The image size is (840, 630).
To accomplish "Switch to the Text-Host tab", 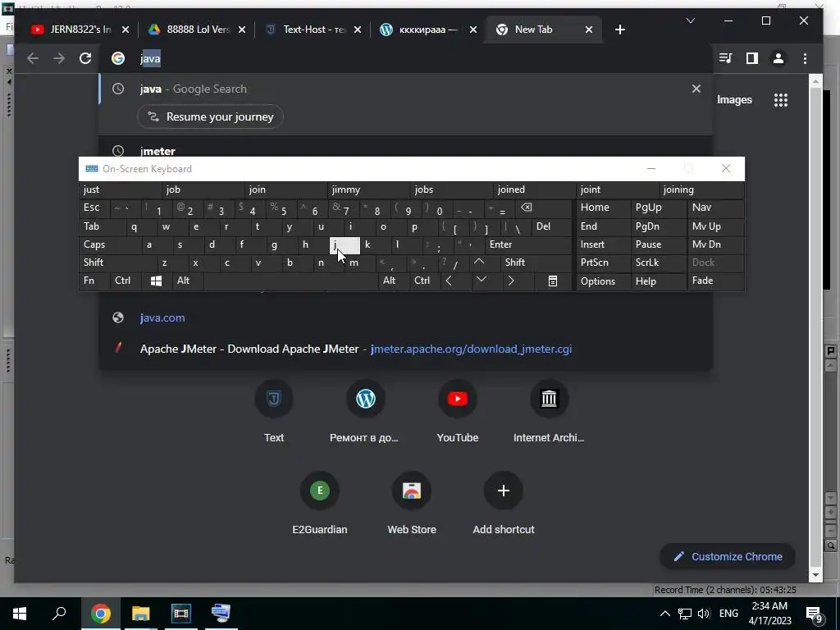I will coord(313,30).
